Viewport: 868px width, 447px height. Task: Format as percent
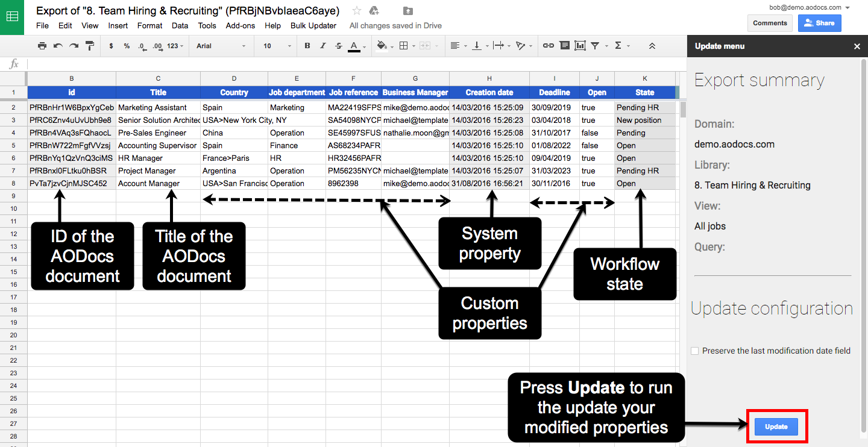click(127, 46)
